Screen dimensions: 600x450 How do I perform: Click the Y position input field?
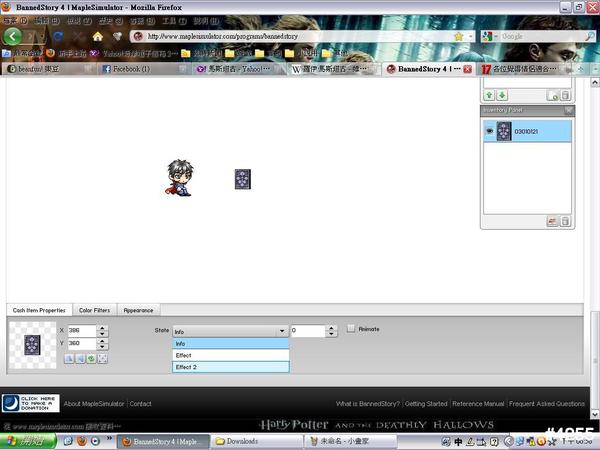pyautogui.click(x=82, y=343)
